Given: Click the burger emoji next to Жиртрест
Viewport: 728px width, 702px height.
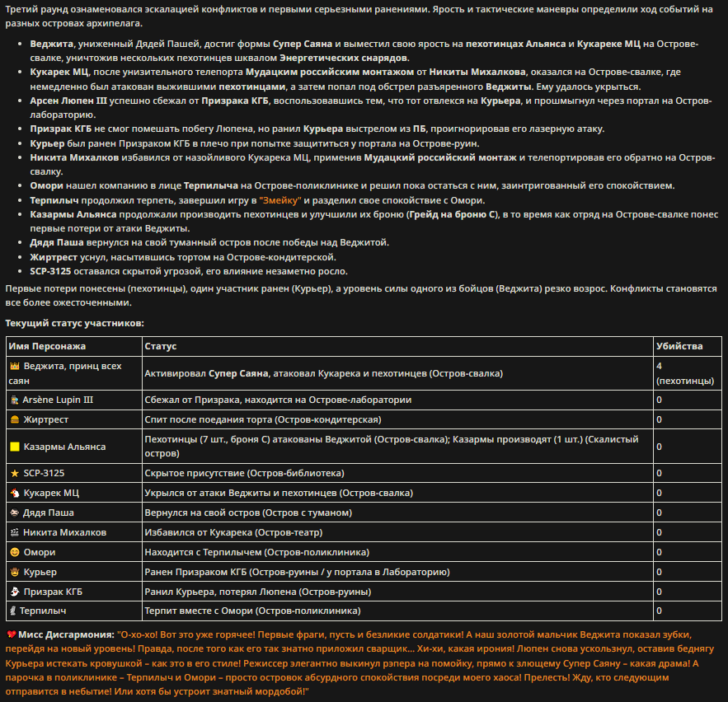Looking at the screenshot, I should (x=15, y=419).
